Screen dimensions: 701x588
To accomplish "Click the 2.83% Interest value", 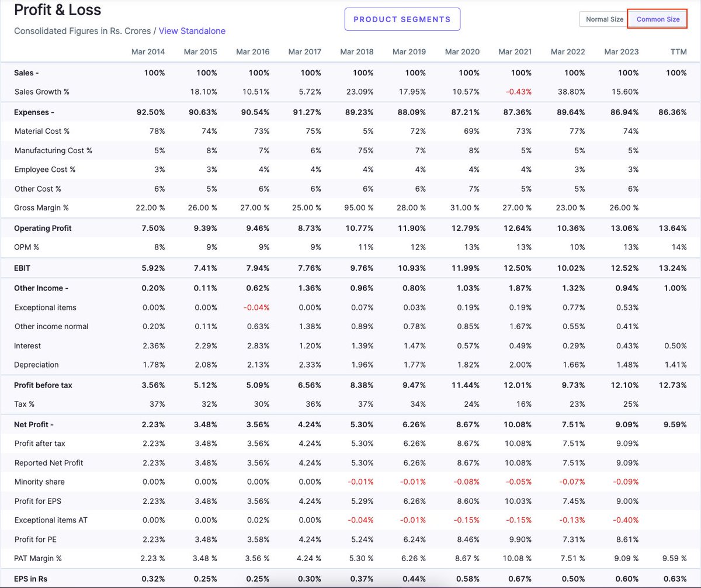I will tap(258, 346).
